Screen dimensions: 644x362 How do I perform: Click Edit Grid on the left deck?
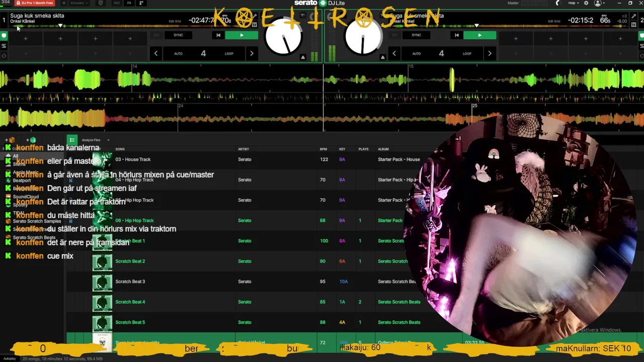tap(175, 21)
